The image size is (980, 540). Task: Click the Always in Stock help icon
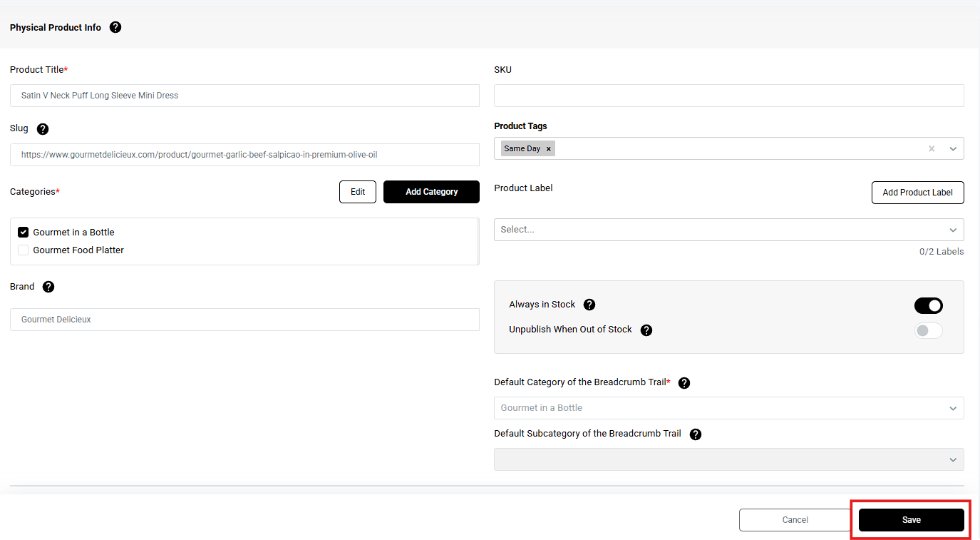[589, 305]
